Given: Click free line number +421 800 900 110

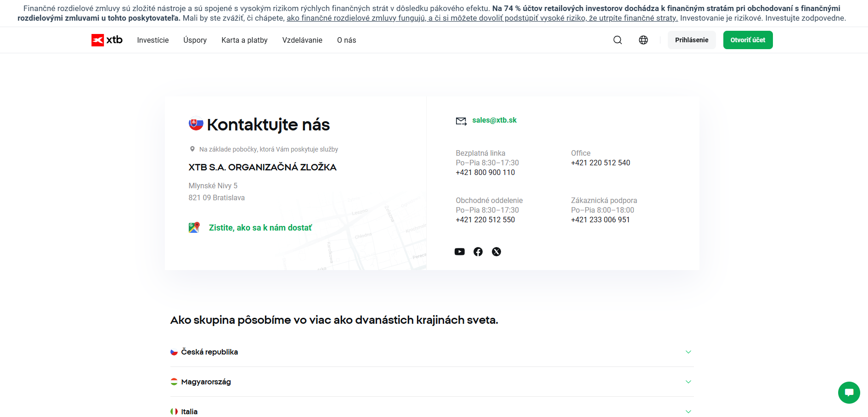Looking at the screenshot, I should coord(485,173).
